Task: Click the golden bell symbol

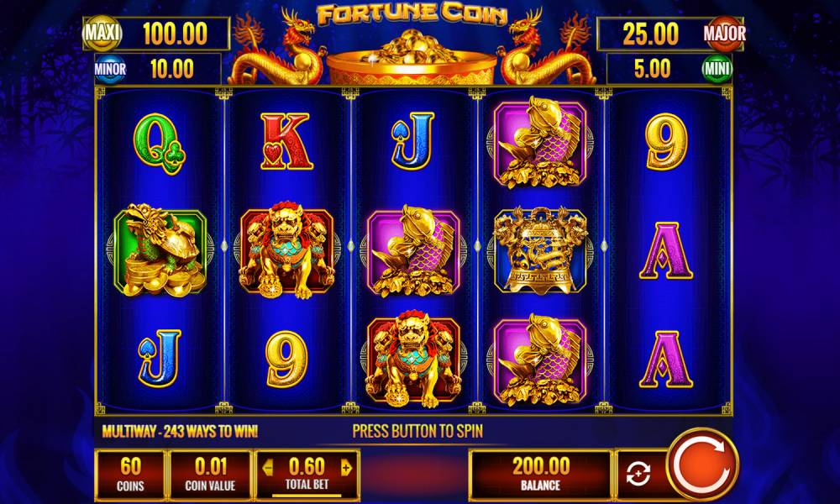Action: coord(540,250)
